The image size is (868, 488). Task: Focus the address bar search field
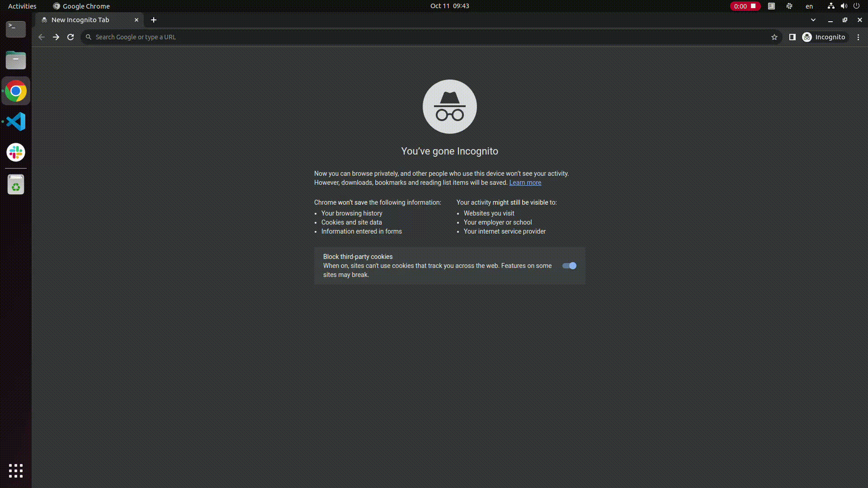432,37
